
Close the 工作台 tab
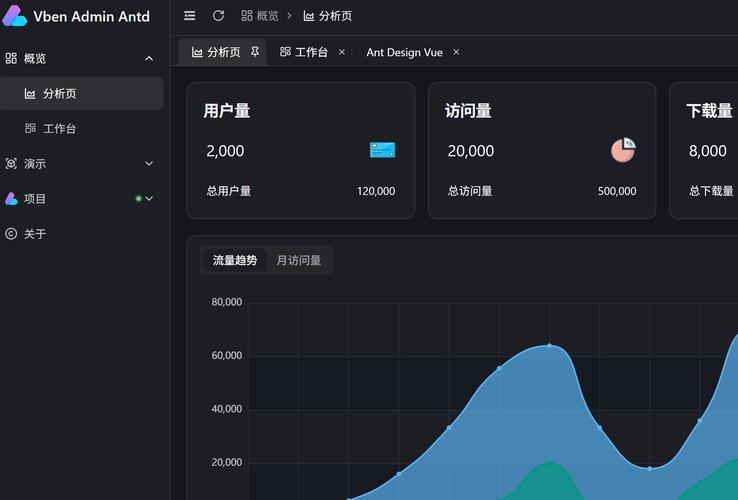pos(342,52)
